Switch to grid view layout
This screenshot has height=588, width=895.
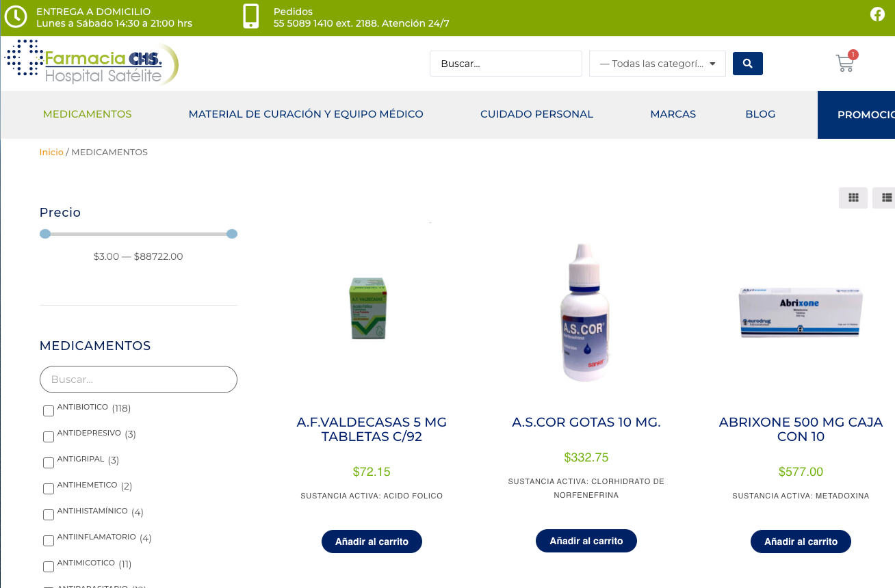(x=853, y=198)
